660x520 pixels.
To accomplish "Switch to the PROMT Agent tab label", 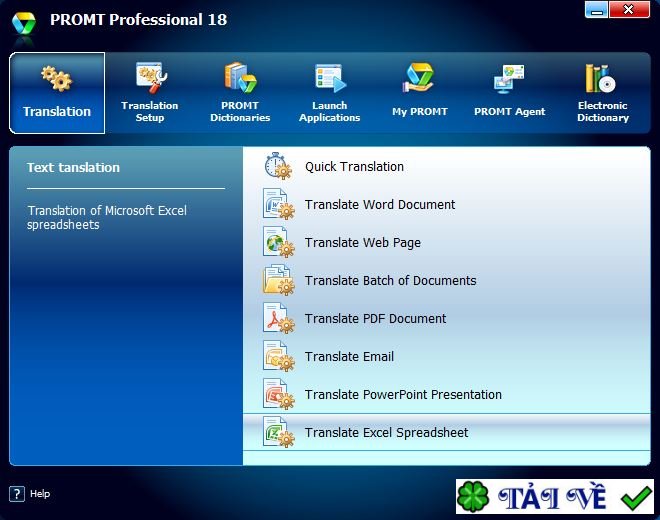I will 509,112.
